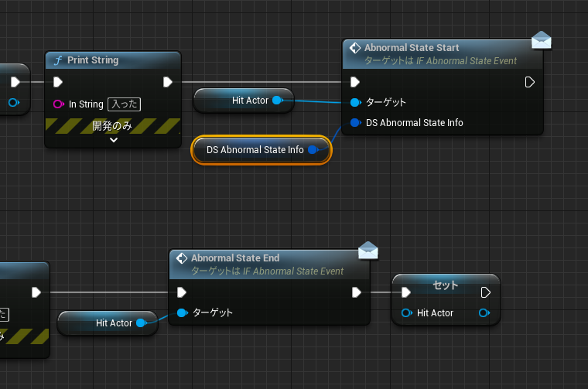The height and width of the screenshot is (389, 588).
Task: Select the highlighted DS Abnormal State Info variable node
Action: click(262, 150)
